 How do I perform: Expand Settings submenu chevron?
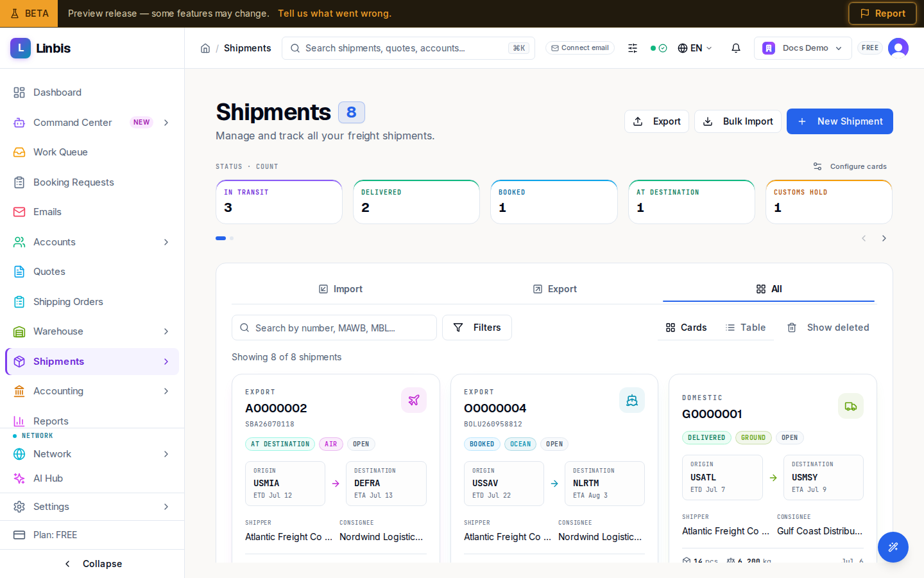click(166, 507)
